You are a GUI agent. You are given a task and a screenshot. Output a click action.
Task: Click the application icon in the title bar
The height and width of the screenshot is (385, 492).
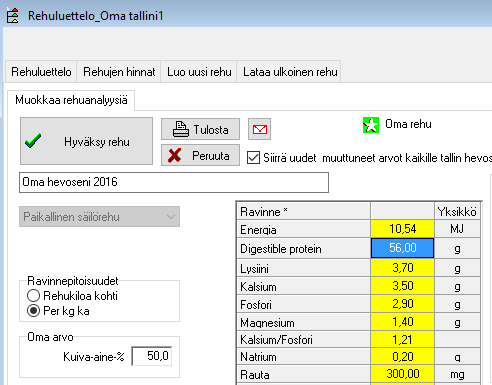click(13, 16)
